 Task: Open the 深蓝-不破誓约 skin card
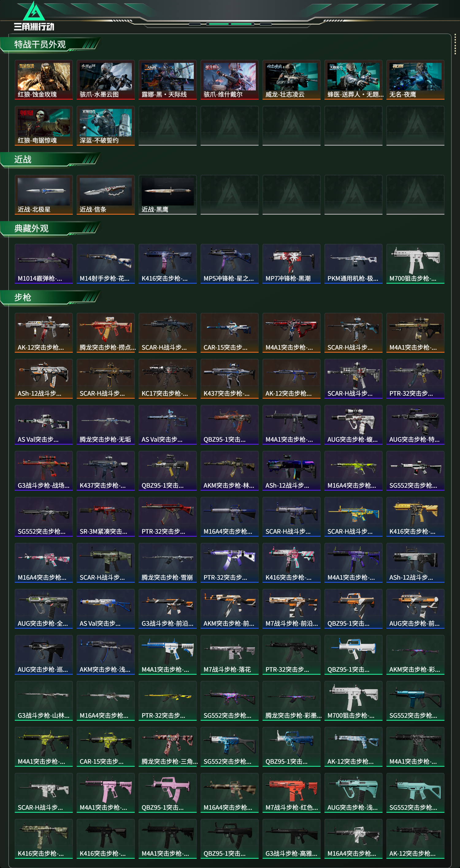tap(105, 126)
